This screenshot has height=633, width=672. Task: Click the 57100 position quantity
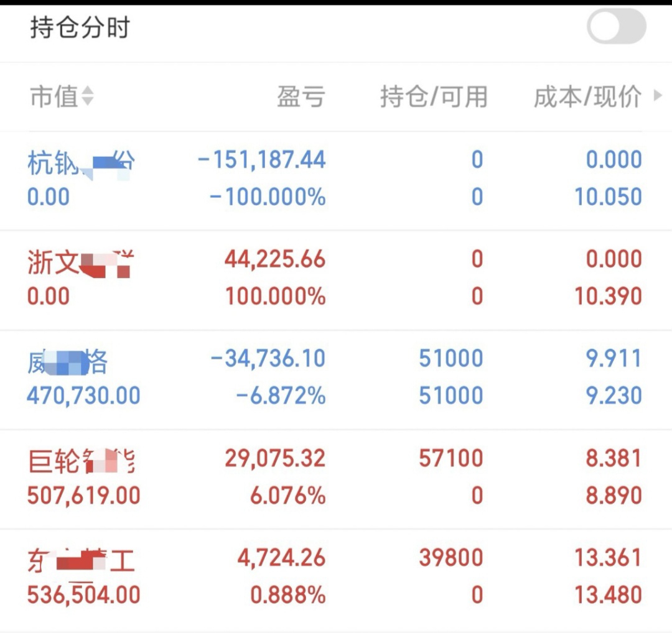click(450, 458)
